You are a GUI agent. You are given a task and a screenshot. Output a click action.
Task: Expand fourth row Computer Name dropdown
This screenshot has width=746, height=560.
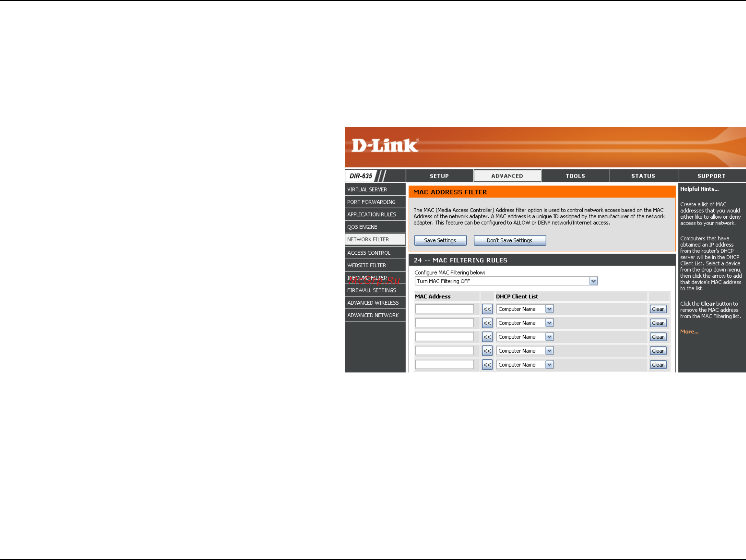pyautogui.click(x=525, y=351)
